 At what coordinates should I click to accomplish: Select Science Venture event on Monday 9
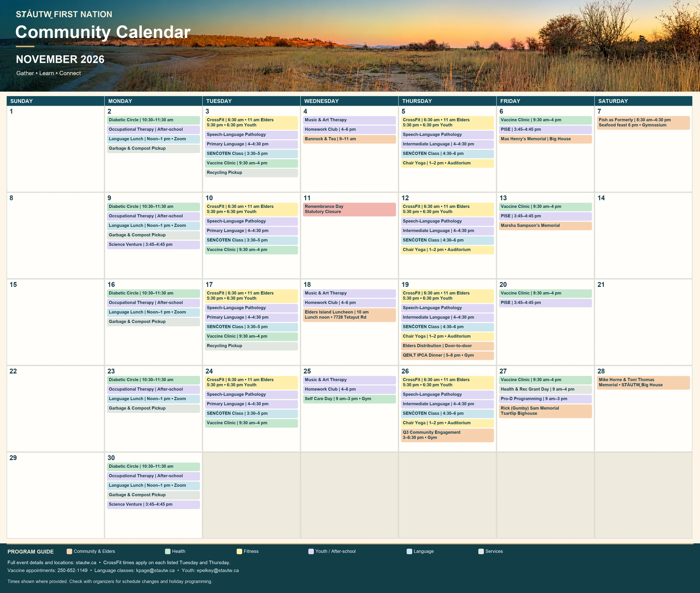point(153,245)
